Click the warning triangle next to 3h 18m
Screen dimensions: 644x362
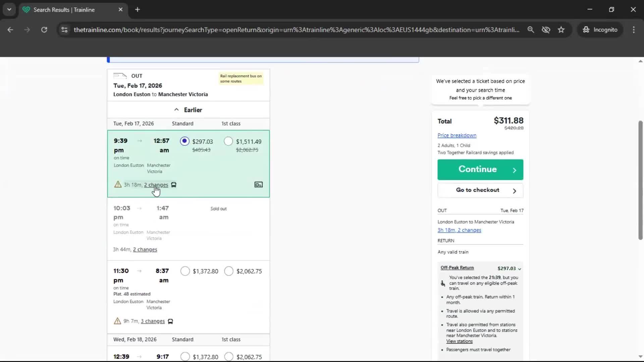click(118, 185)
